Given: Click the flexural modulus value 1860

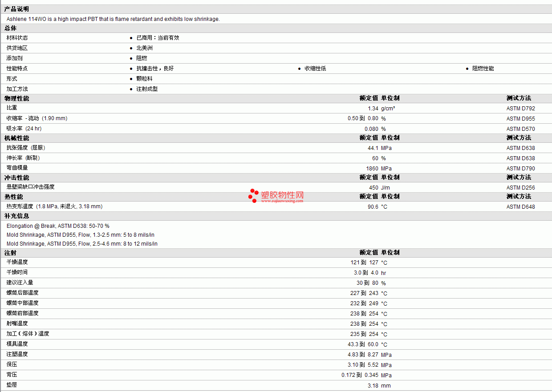Looking at the screenshot, I should 372,169.
